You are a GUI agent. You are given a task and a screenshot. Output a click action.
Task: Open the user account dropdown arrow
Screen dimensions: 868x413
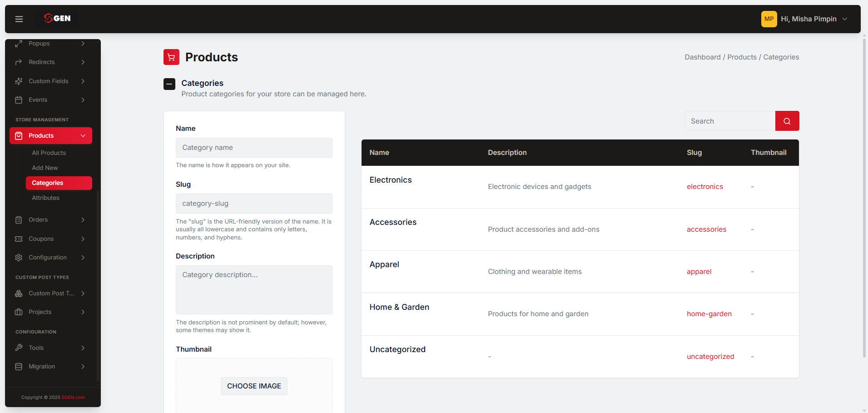[x=844, y=19]
